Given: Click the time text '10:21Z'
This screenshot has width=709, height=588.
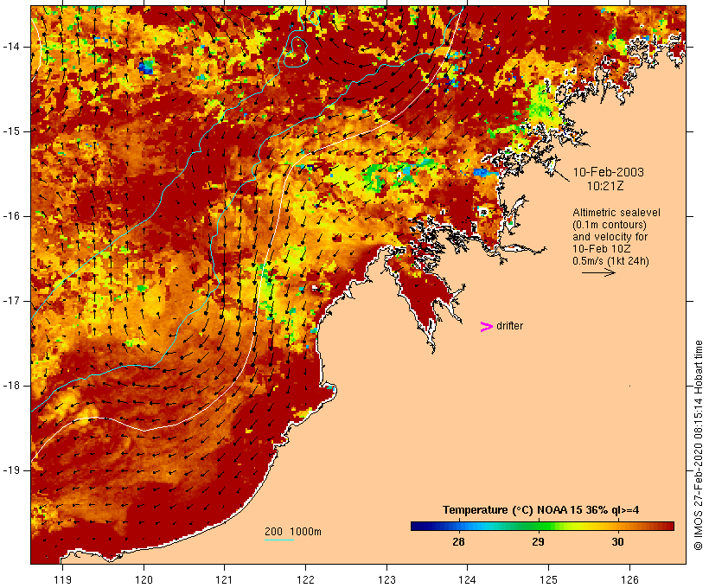Looking at the screenshot, I should tap(605, 186).
